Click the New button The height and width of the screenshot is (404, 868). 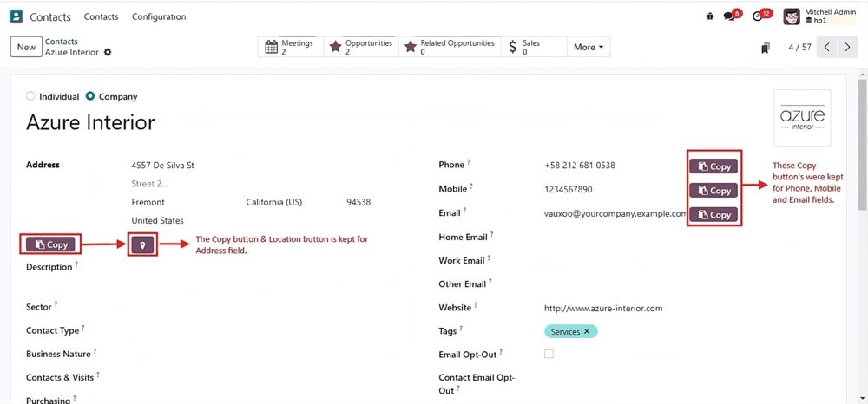[x=26, y=47]
